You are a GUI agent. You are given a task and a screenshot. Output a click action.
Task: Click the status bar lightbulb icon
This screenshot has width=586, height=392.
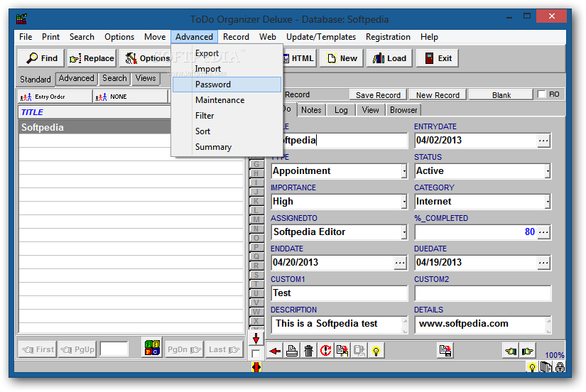click(532, 367)
